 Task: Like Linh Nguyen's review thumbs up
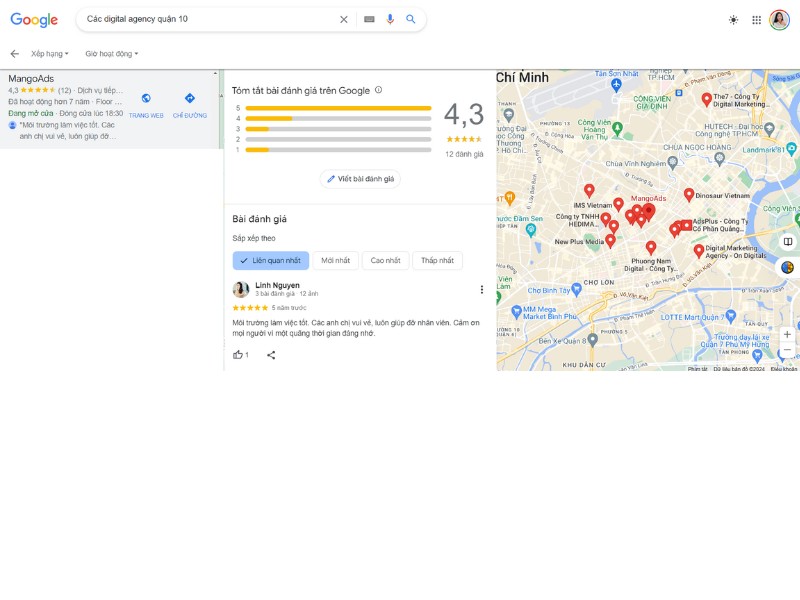point(238,355)
